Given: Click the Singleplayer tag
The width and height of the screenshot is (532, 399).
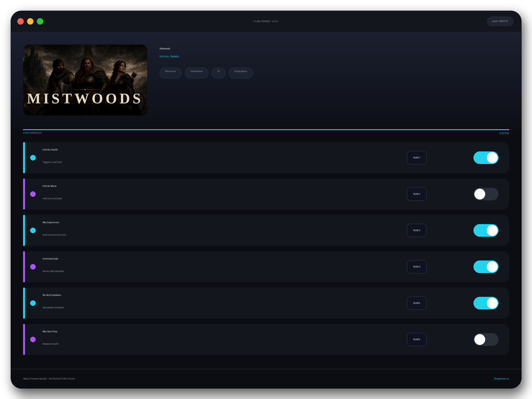Looking at the screenshot, I should point(241,73).
